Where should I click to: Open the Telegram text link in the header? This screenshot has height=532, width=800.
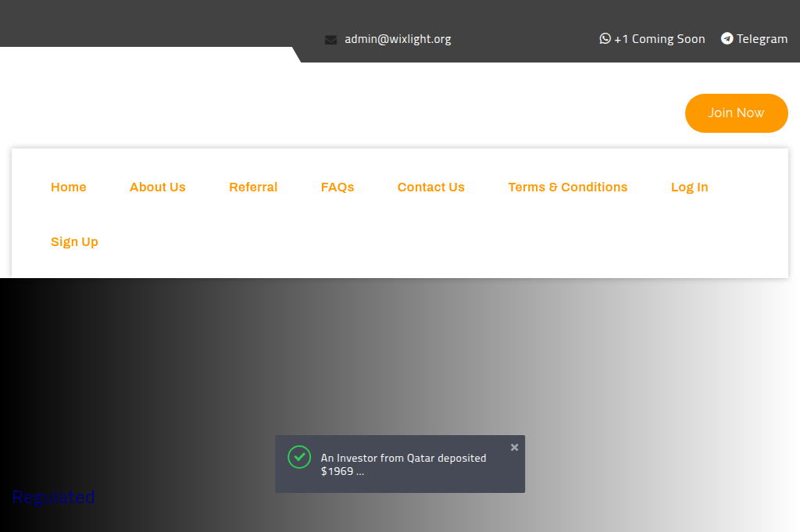[761, 38]
